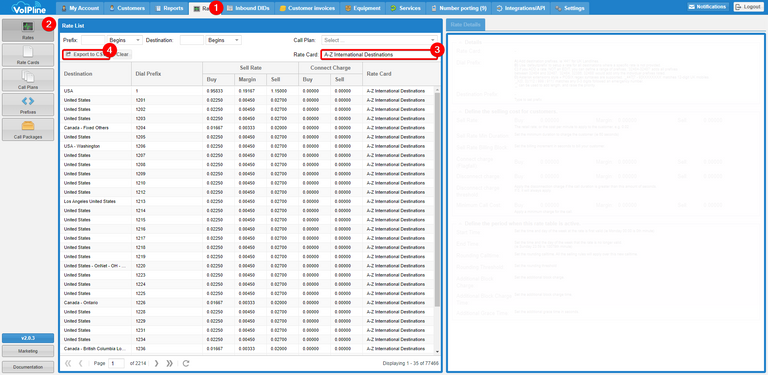Select the United States - OnNet - OH row

[247, 266]
